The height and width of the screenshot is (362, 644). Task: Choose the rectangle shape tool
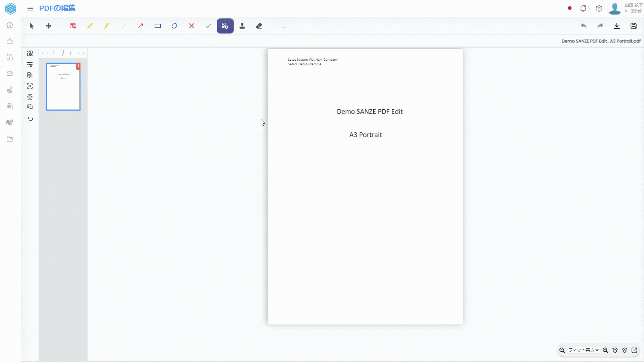click(158, 26)
